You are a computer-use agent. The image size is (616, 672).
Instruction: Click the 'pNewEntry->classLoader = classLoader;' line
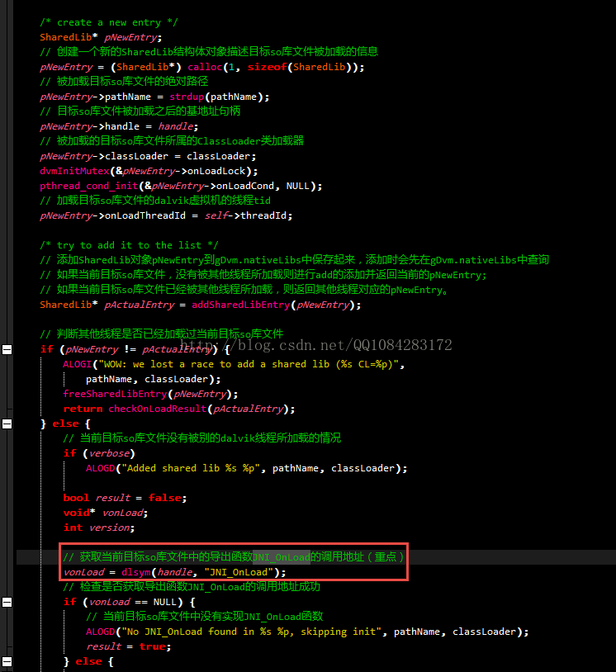[x=148, y=156]
